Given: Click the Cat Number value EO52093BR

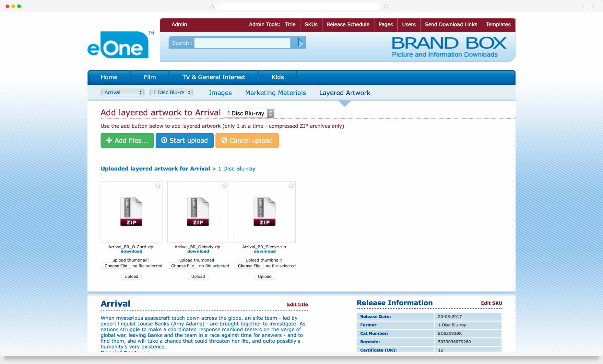Looking at the screenshot, I should (450, 333).
